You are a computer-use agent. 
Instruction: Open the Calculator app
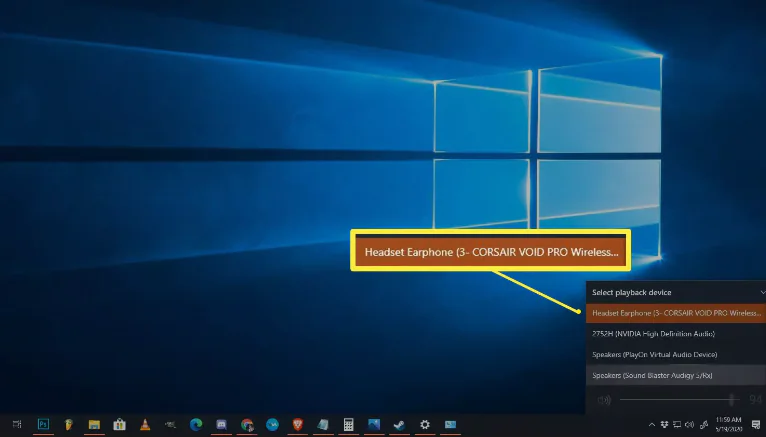349,425
